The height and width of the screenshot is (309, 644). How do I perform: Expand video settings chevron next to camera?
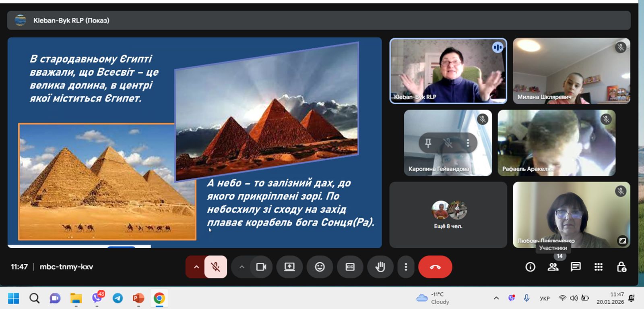click(242, 267)
